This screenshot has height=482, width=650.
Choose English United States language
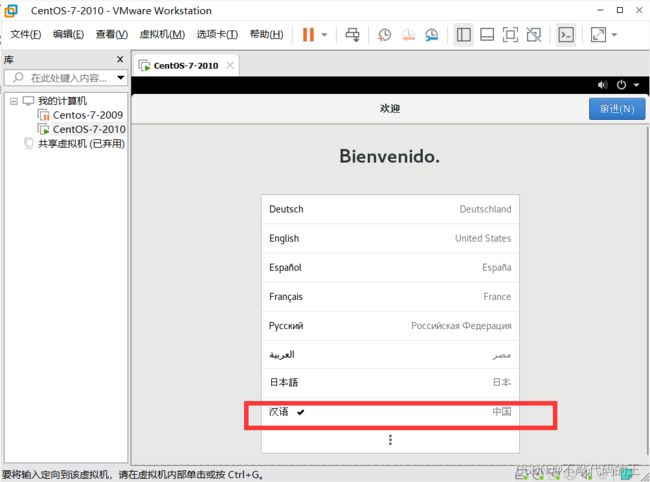click(x=390, y=238)
